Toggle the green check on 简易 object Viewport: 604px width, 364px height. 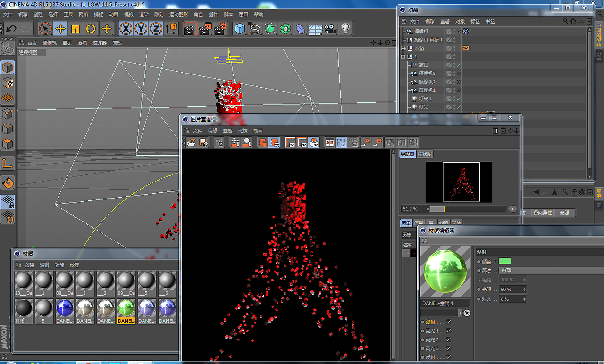458,65
